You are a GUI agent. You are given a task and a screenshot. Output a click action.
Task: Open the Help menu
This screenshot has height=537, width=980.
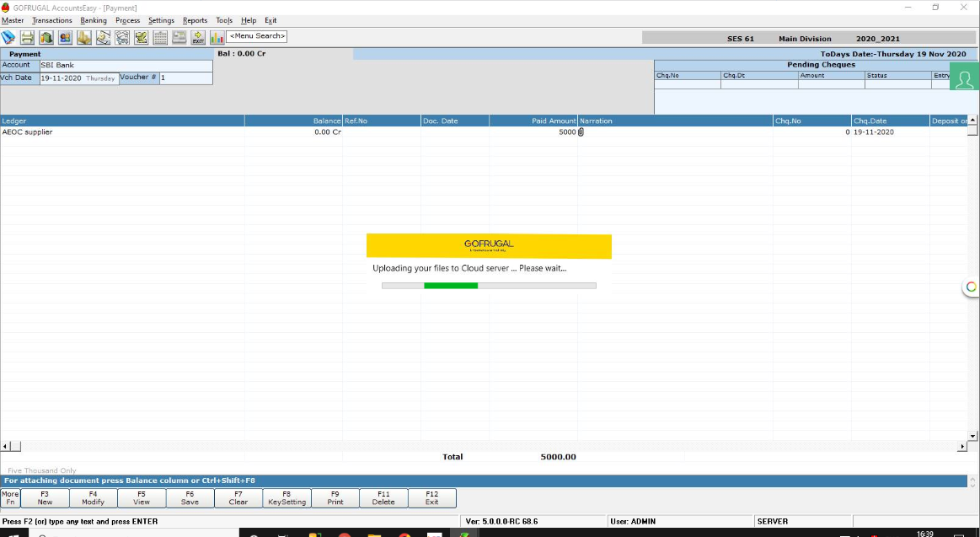(249, 20)
